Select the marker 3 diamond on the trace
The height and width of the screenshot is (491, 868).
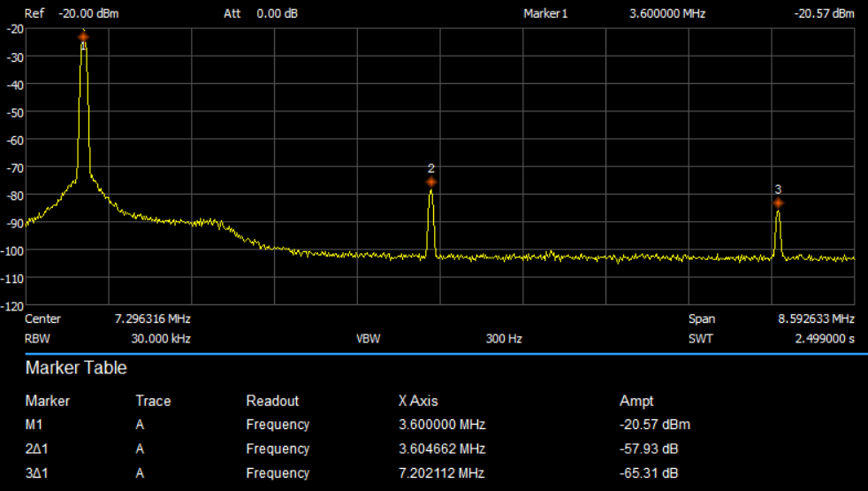click(778, 203)
